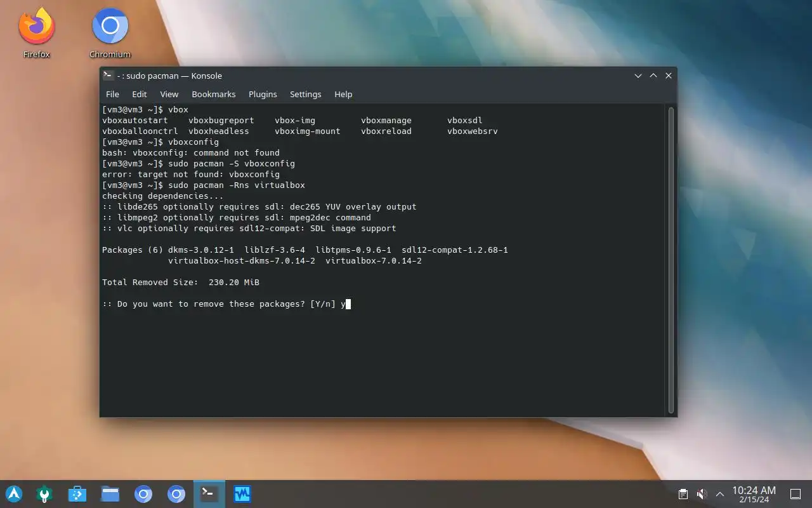812x508 pixels.
Task: Click 'sdl12-compat-1.2.68-1' package name
Action: (455, 250)
